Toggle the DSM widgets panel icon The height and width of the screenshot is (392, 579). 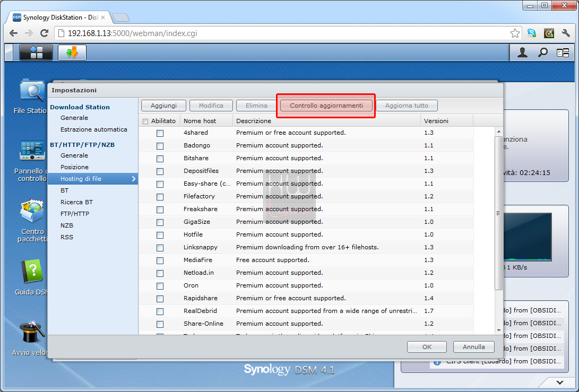coord(563,53)
